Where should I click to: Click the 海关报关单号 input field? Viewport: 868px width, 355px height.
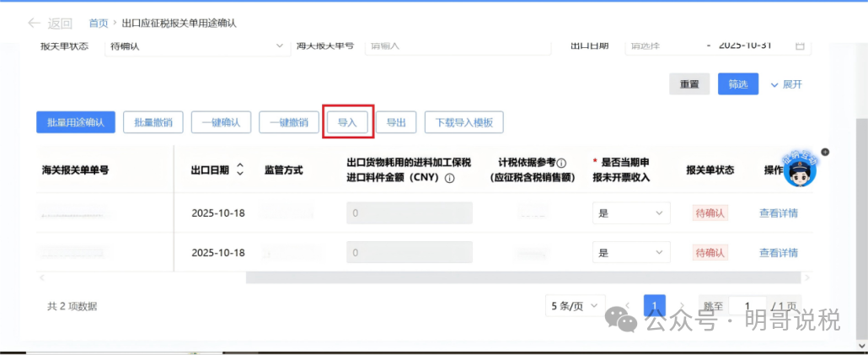(x=455, y=46)
